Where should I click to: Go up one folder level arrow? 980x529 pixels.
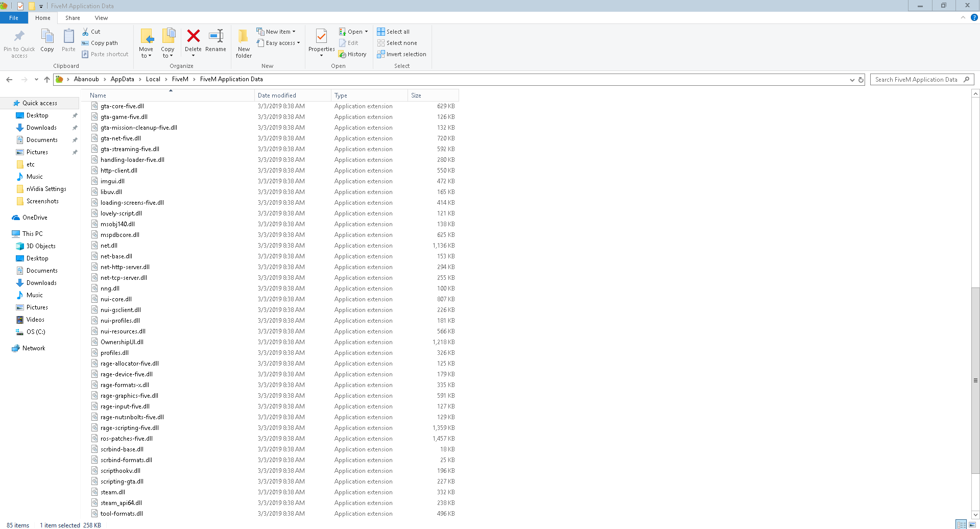(x=47, y=79)
